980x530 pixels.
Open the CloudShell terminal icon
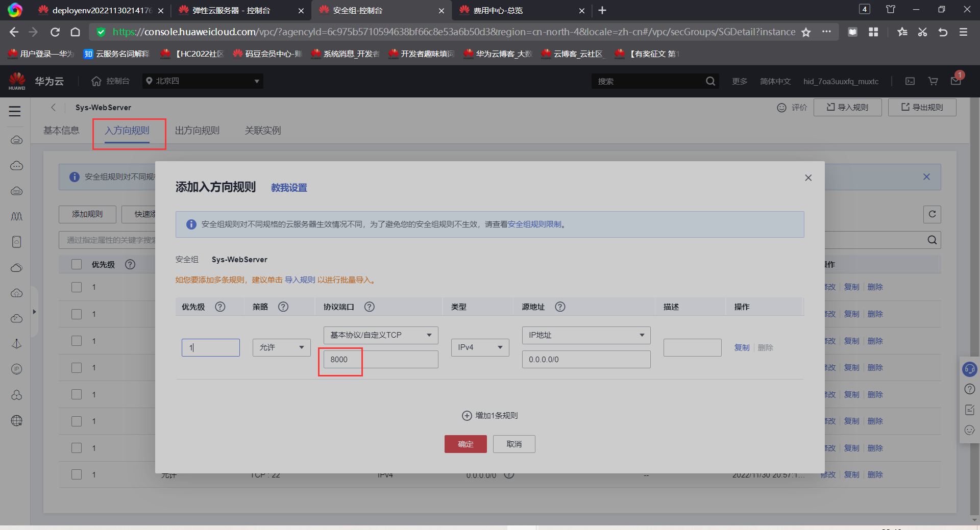[x=910, y=81]
